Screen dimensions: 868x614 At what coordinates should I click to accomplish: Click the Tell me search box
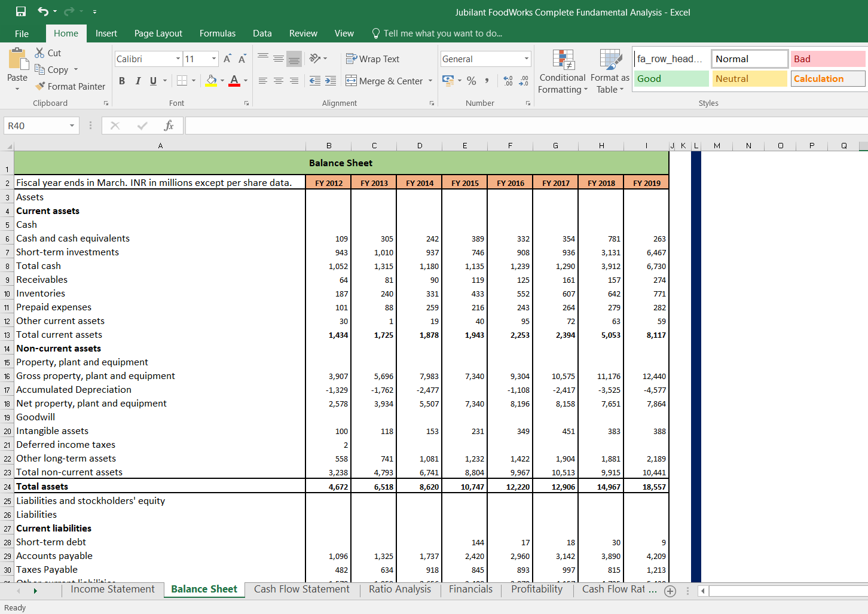437,33
